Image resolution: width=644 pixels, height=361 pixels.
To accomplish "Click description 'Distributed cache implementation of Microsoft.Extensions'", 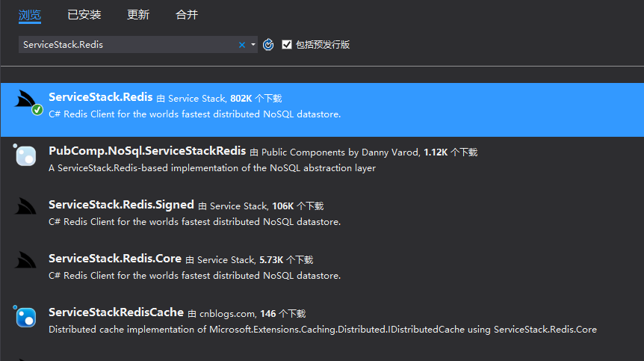I will click(323, 330).
